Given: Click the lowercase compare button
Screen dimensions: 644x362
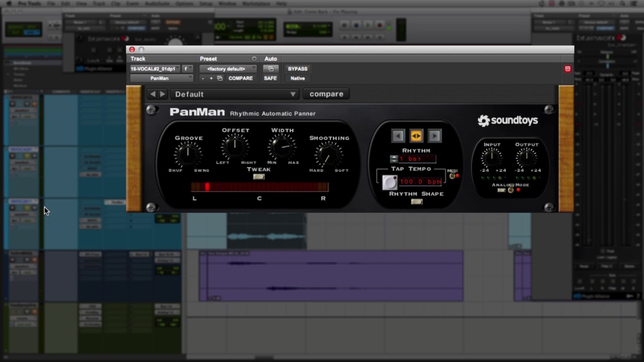Looking at the screenshot, I should (x=327, y=94).
